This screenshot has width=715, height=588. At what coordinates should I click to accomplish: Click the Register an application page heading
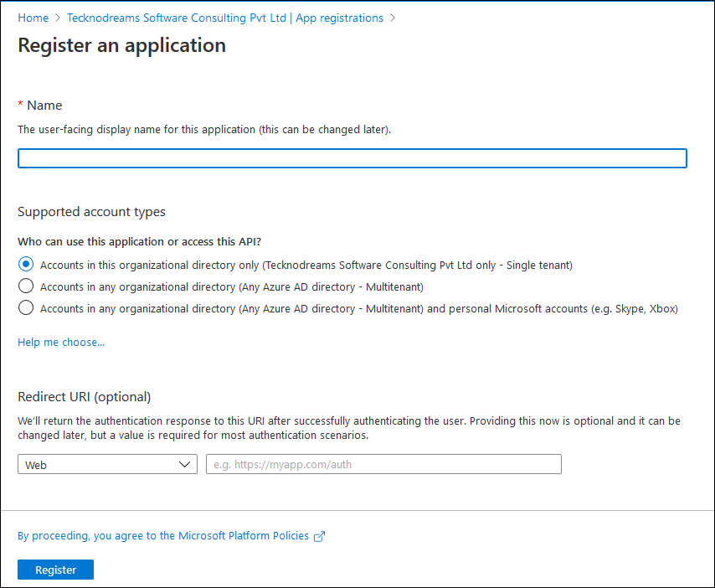(x=121, y=45)
